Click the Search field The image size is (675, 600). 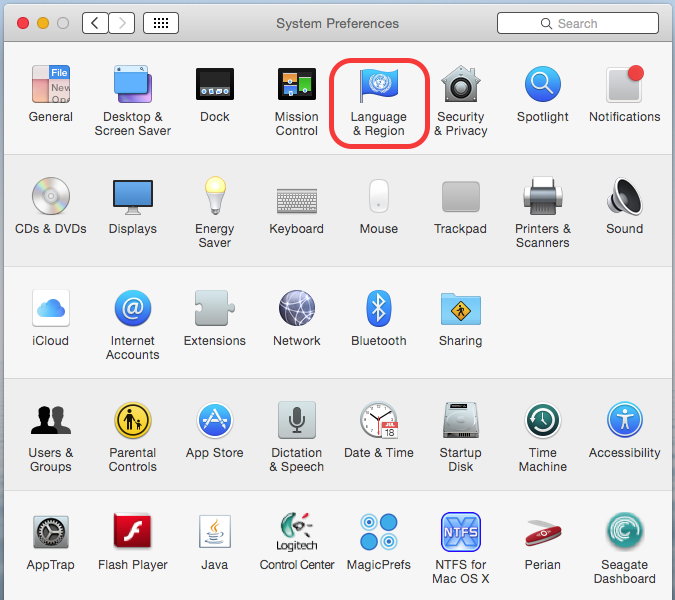576,23
